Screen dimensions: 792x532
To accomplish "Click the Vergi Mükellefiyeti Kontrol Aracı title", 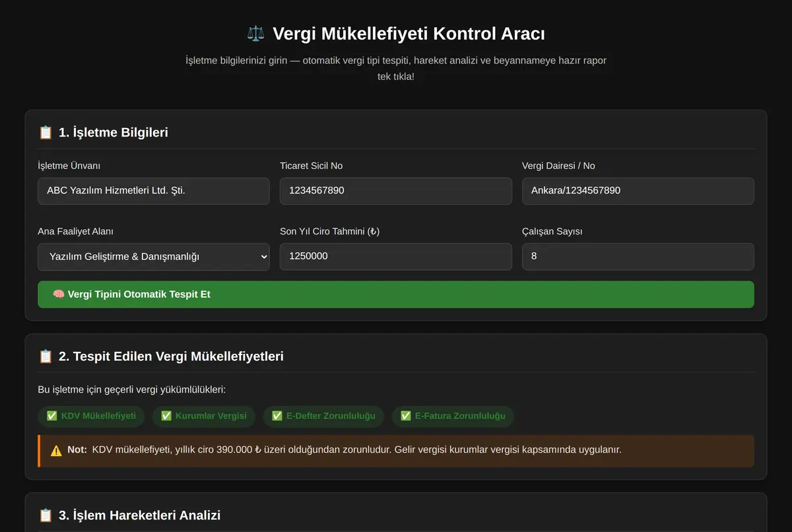I will [409, 34].
